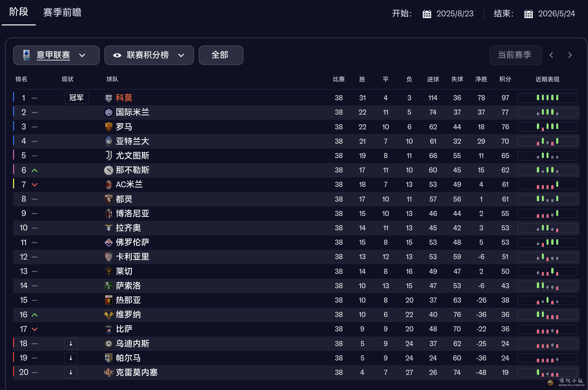Click the 全部 filter button
This screenshot has width=588, height=390.
(x=221, y=55)
